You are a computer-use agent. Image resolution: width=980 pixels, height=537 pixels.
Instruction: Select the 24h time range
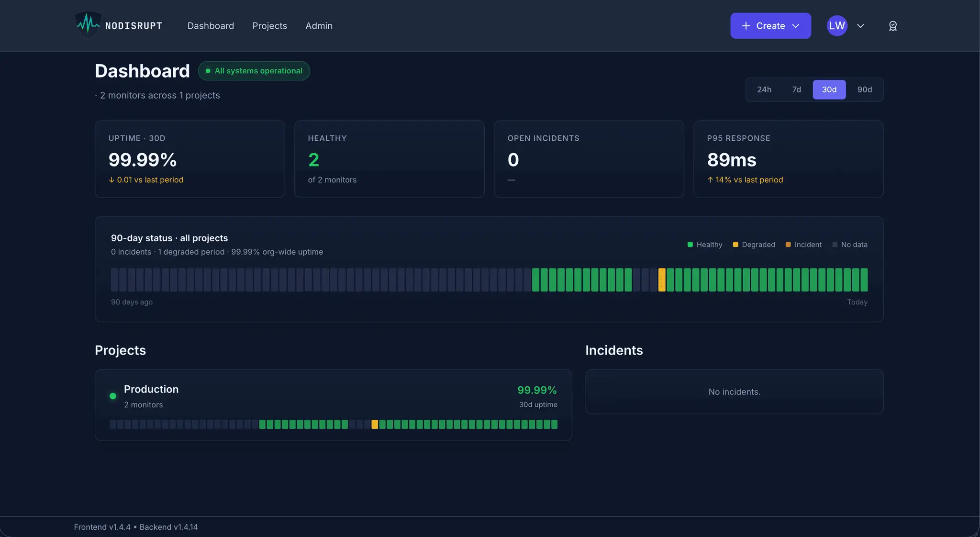click(764, 89)
